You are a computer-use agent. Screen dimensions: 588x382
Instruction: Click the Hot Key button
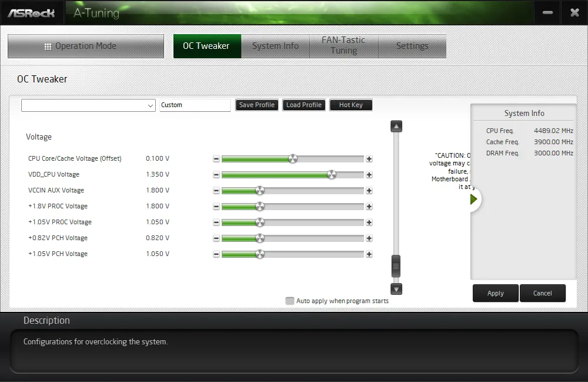(x=351, y=105)
